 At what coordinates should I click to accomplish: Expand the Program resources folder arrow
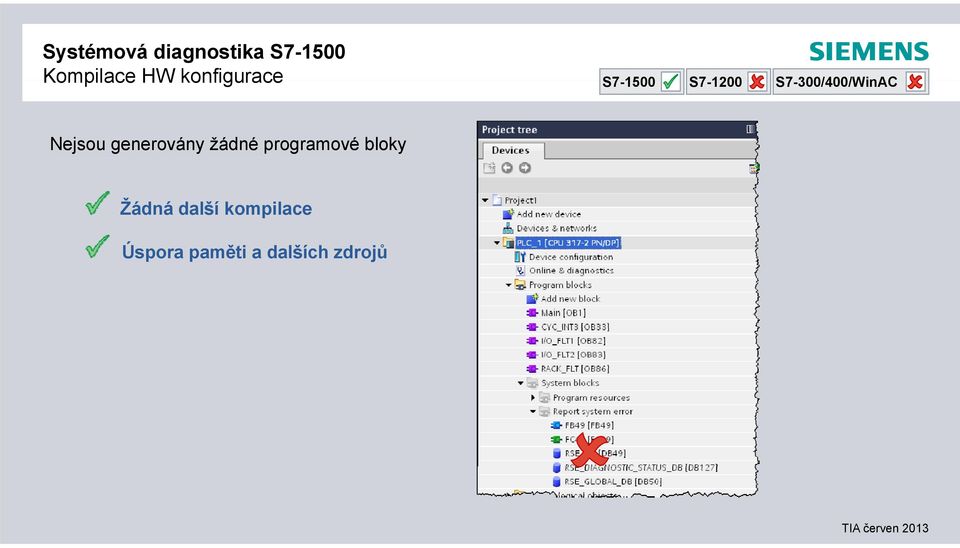533,397
